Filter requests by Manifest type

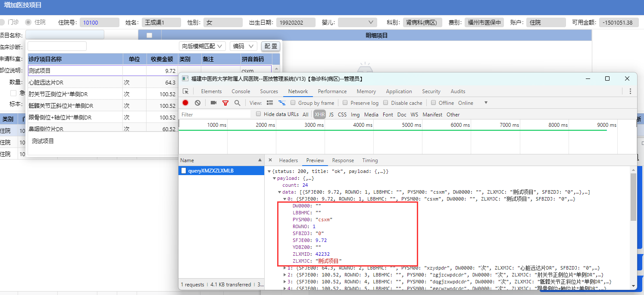point(432,114)
